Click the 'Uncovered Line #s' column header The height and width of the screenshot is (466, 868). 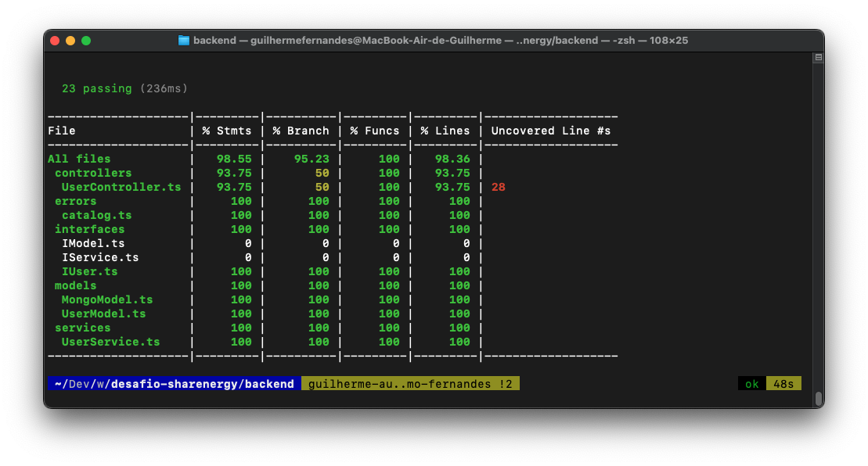pos(551,131)
